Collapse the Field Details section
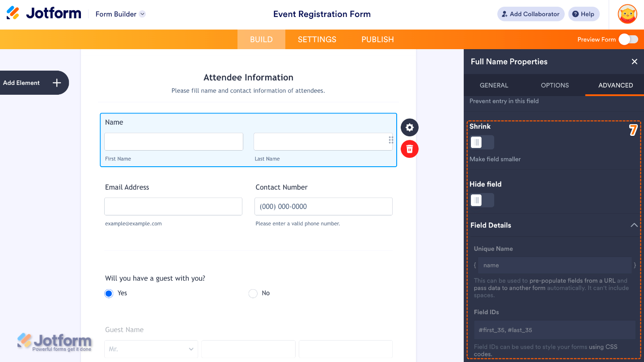This screenshot has height=362, width=644. [x=634, y=225]
